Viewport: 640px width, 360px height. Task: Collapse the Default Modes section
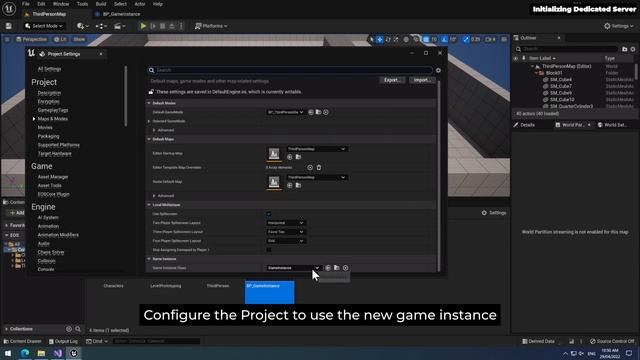click(x=149, y=103)
